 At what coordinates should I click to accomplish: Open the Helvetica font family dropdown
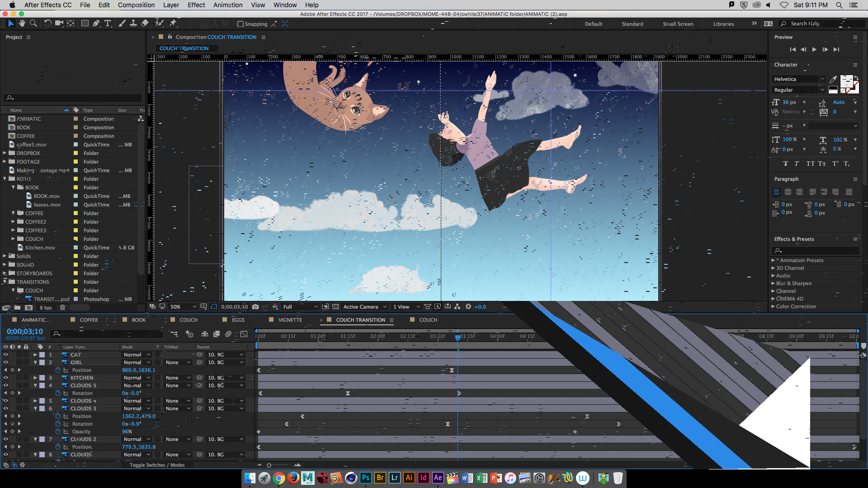[x=799, y=79]
